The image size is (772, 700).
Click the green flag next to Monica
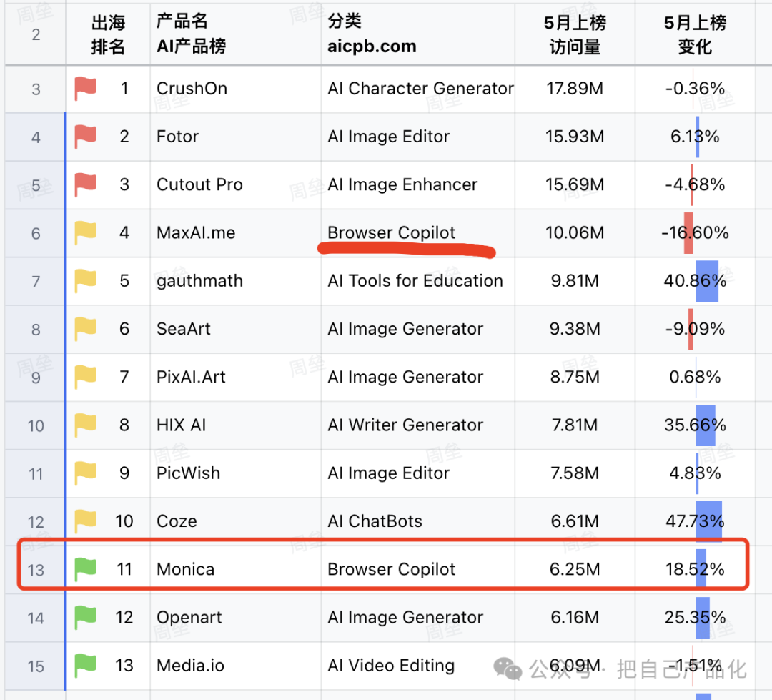click(86, 569)
